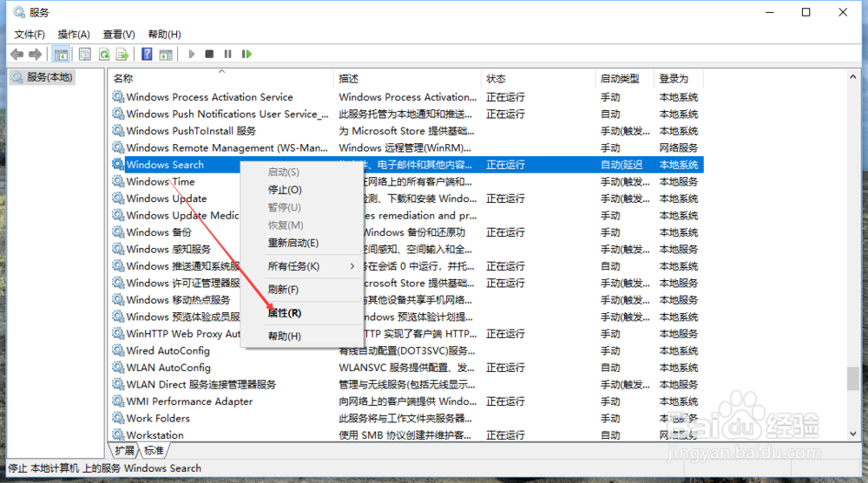Select the Windows Update Medic row
The image size is (868, 483).
point(406,215)
